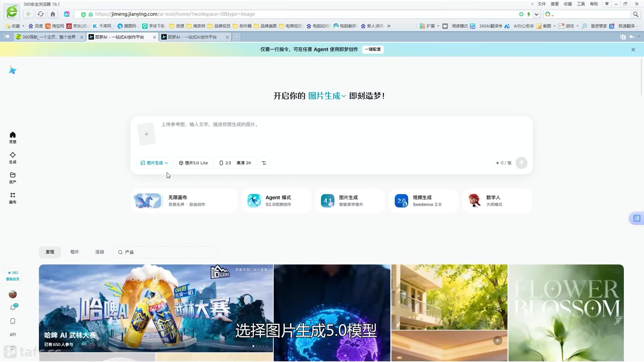The height and width of the screenshot is (362, 644).
Task: Open the 视频生成 Seedance 2.0 card
Action: (x=424, y=201)
